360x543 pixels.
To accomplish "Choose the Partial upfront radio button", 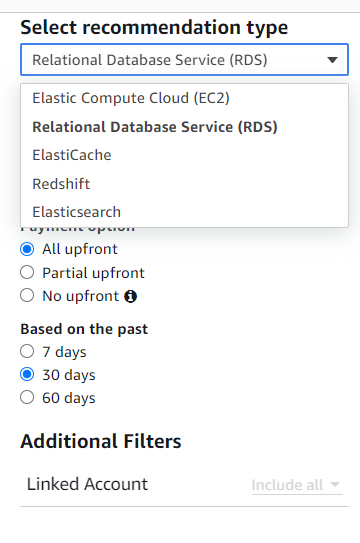I will [x=27, y=273].
